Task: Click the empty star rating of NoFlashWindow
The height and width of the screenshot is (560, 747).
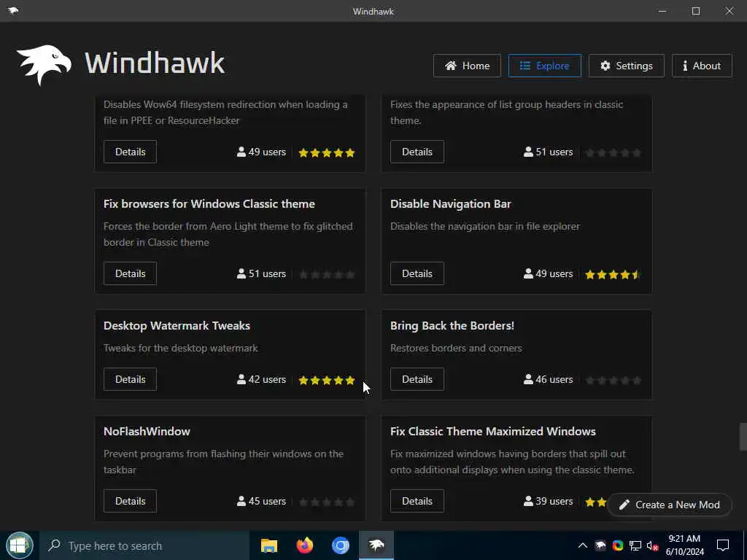Action: pyautogui.click(x=327, y=502)
